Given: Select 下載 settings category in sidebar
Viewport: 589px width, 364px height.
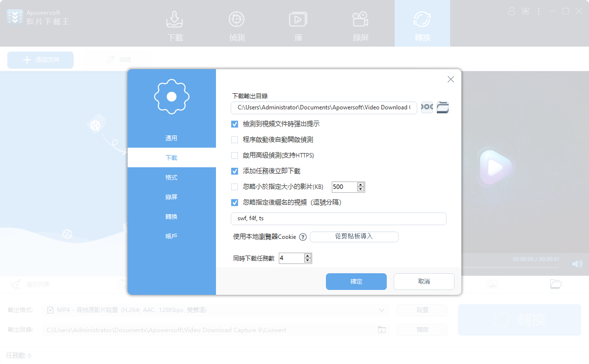Looking at the screenshot, I should (x=171, y=158).
